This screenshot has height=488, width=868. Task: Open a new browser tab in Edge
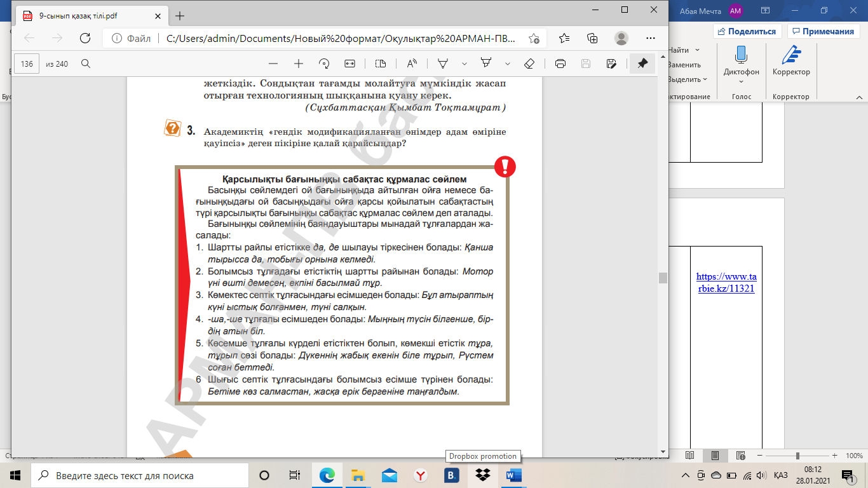180,16
